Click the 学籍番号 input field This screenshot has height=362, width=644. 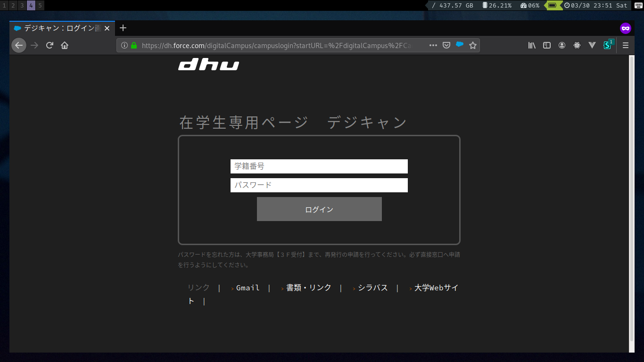click(319, 166)
